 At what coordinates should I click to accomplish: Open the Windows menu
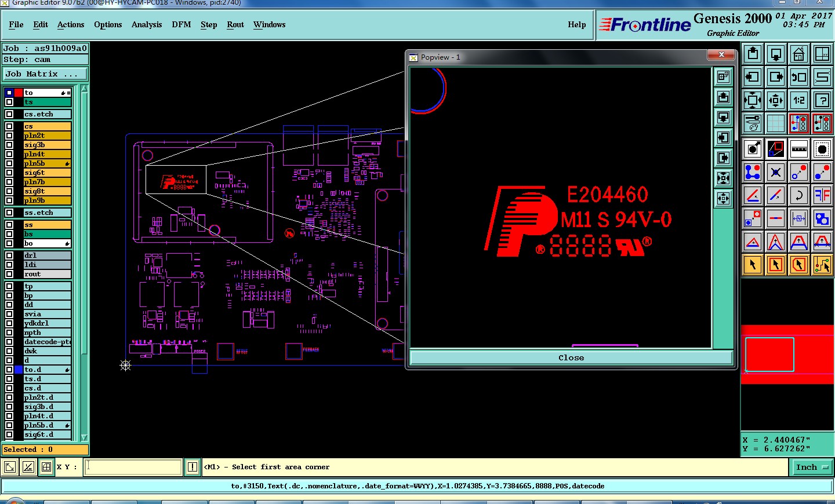270,24
